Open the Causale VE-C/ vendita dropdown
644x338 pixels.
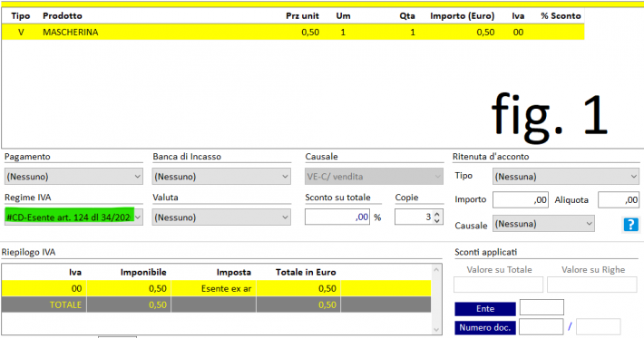tap(374, 177)
